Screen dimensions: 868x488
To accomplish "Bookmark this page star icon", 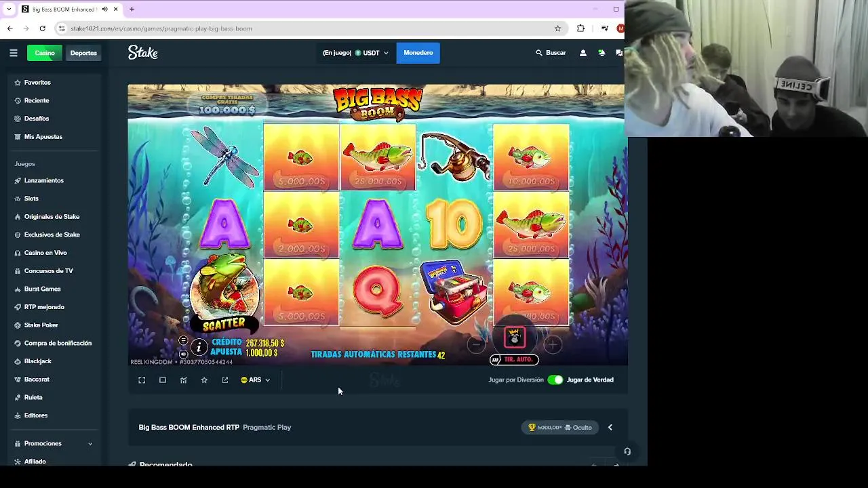I will click(x=558, y=28).
